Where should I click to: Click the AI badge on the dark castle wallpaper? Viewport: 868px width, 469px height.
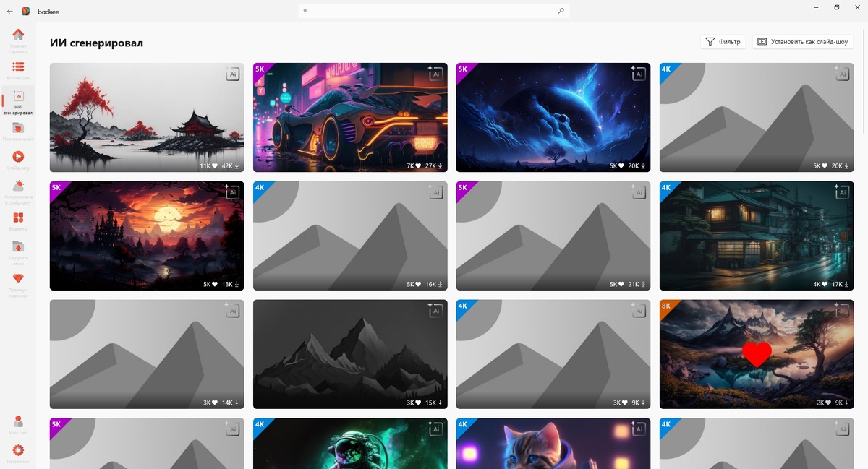(232, 192)
